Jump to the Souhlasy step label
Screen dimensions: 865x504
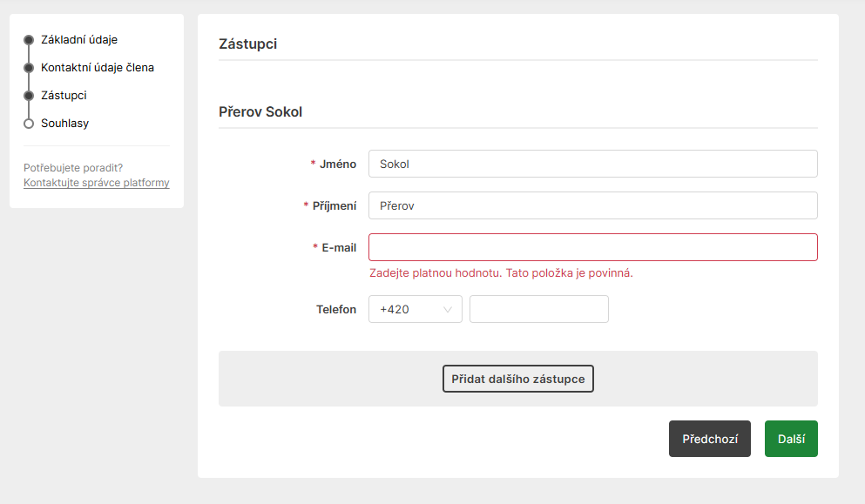64,124
